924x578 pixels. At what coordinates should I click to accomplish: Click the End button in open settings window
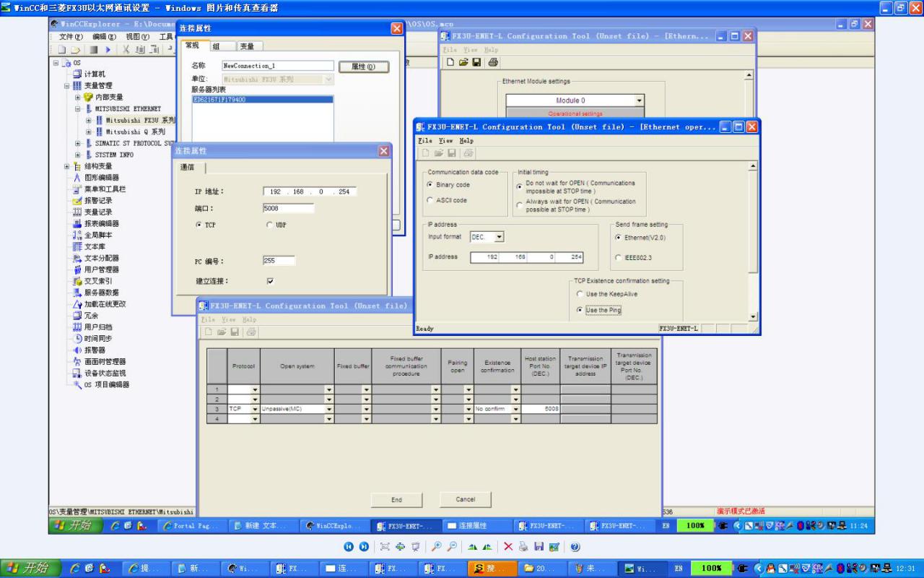coord(396,500)
